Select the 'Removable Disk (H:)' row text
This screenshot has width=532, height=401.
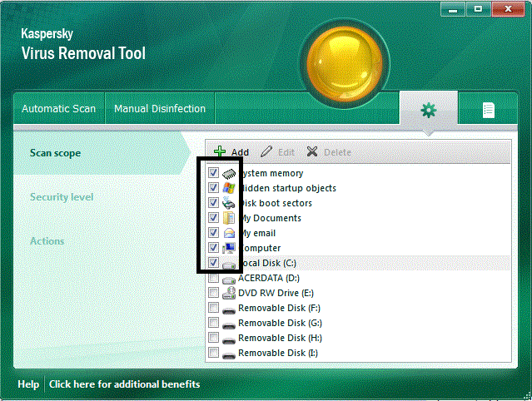281,338
